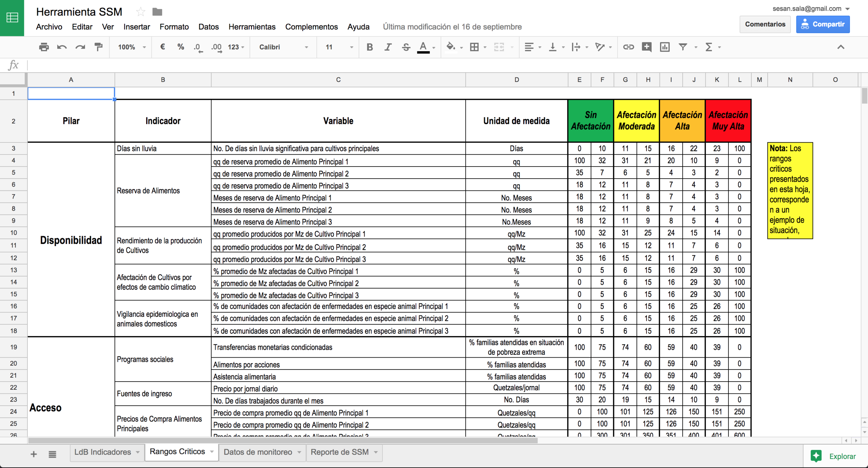Open the Calibri font dropdown
The width and height of the screenshot is (868, 468).
pyautogui.click(x=284, y=47)
